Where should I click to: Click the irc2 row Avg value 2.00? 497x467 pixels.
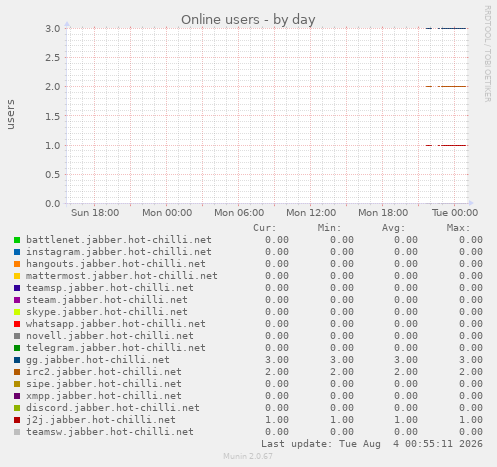[406, 372]
